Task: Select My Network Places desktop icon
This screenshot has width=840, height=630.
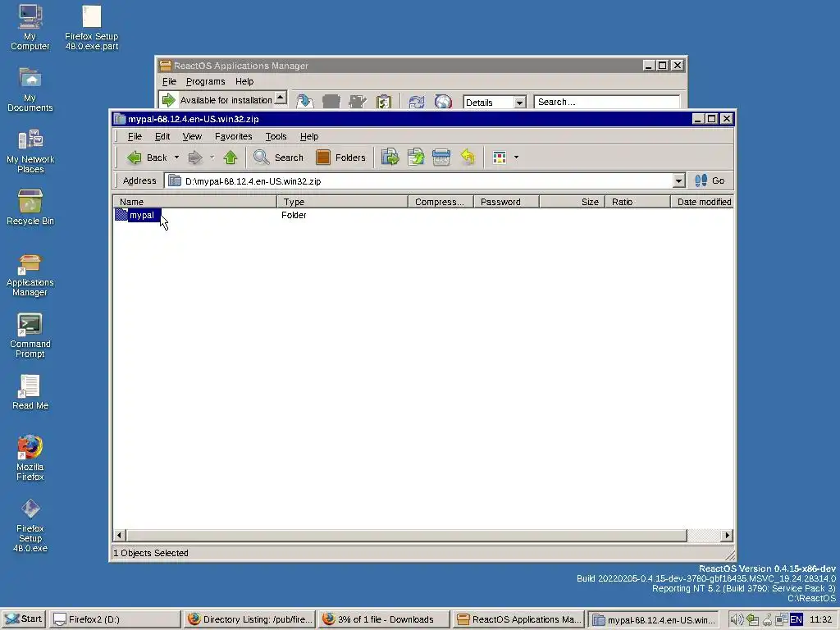Action: tap(30, 151)
